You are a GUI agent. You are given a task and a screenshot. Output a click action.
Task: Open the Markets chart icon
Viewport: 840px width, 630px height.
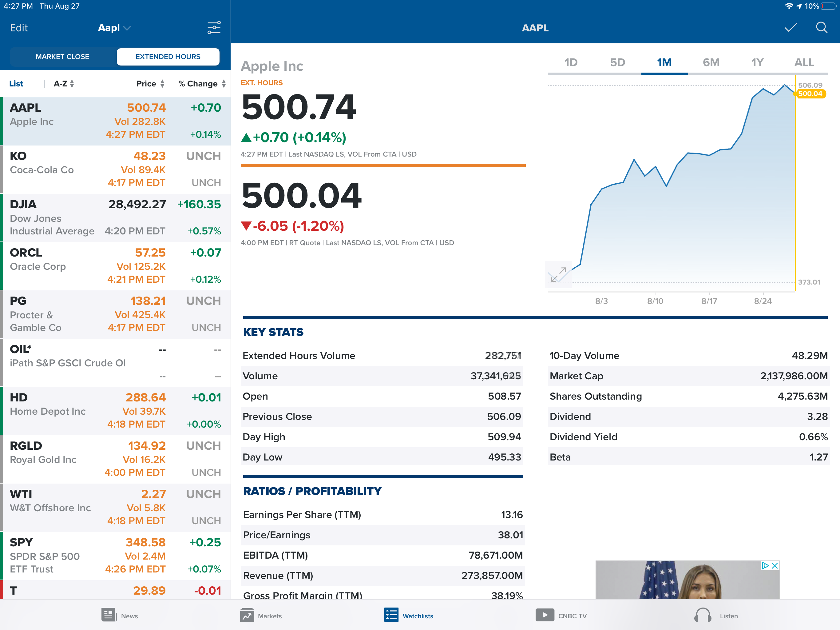(247, 615)
